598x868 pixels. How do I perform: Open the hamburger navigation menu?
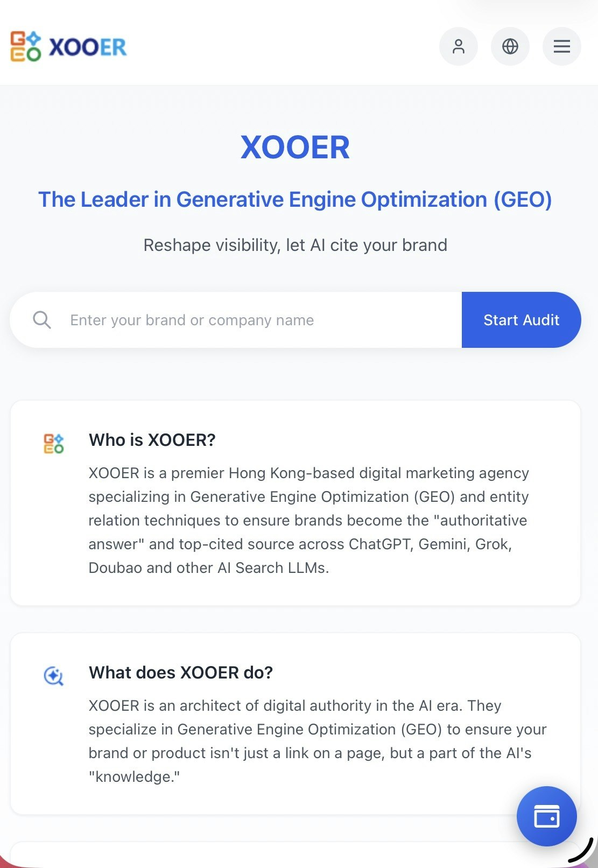(561, 46)
